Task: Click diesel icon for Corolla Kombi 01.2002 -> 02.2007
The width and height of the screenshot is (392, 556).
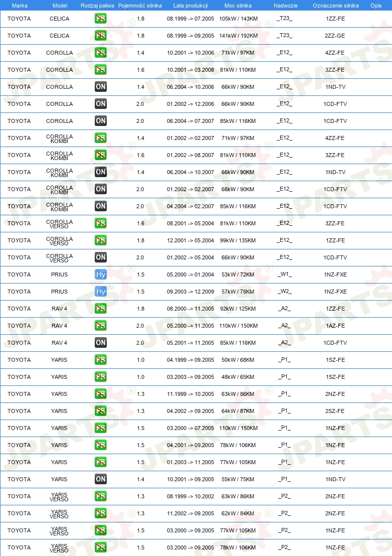Action: point(101,189)
